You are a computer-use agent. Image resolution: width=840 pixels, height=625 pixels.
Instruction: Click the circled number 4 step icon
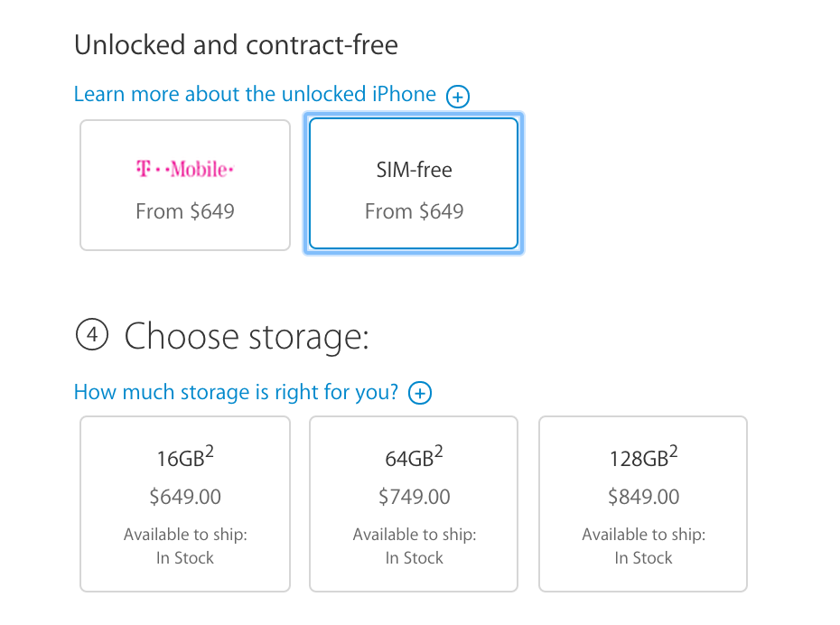point(91,336)
